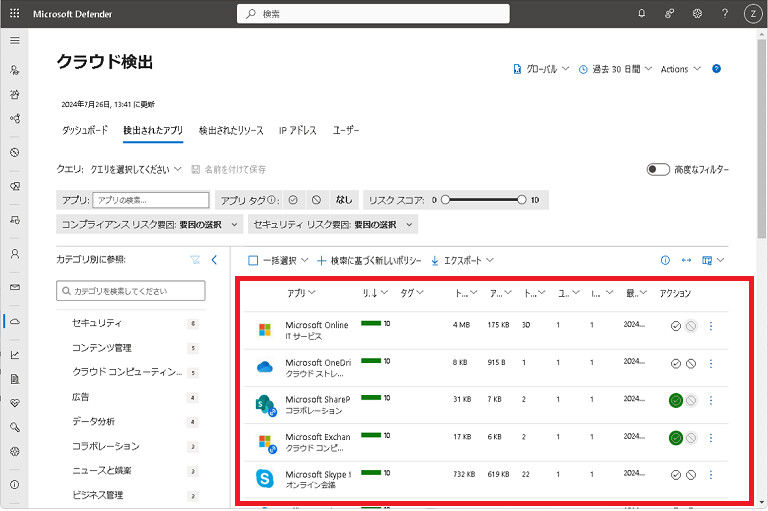Mark Microsoft Online as sanctioned
Viewport: 768px width, 511px height.
(675, 326)
